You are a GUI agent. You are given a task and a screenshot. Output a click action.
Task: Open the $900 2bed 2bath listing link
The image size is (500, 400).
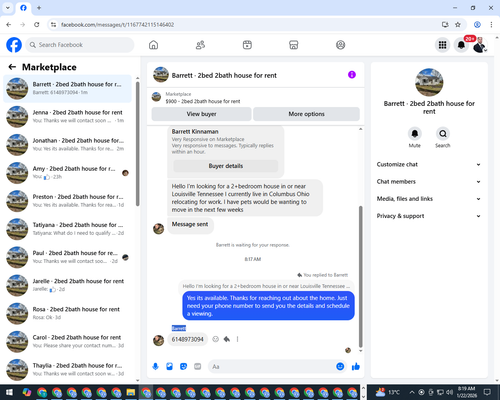(x=203, y=101)
